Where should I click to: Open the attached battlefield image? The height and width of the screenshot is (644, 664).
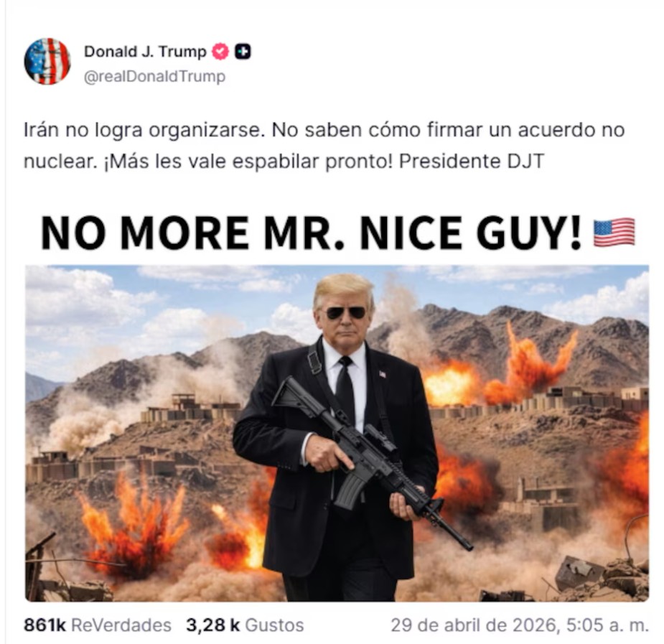(337, 433)
